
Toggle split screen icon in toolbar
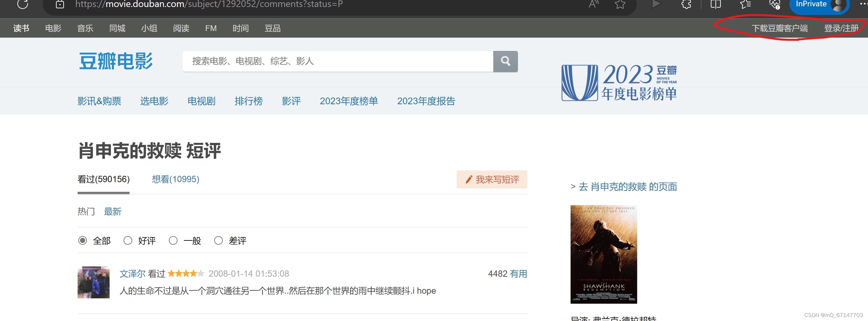click(x=716, y=4)
